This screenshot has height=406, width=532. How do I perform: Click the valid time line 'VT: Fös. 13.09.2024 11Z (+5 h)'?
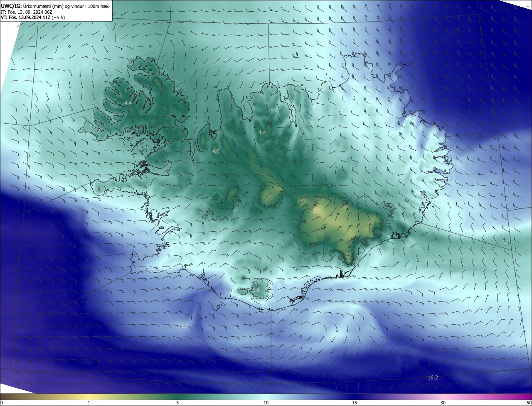(33, 17)
